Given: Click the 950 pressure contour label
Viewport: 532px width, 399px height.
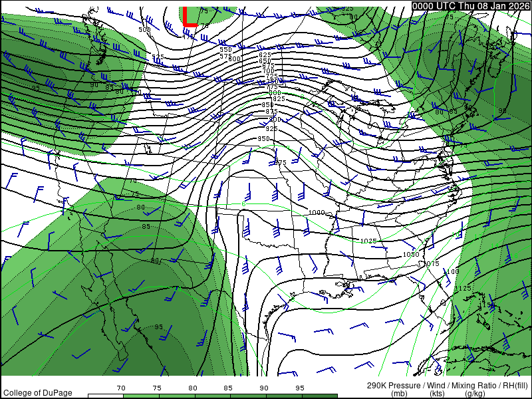Looking at the screenshot, I should click(263, 139).
